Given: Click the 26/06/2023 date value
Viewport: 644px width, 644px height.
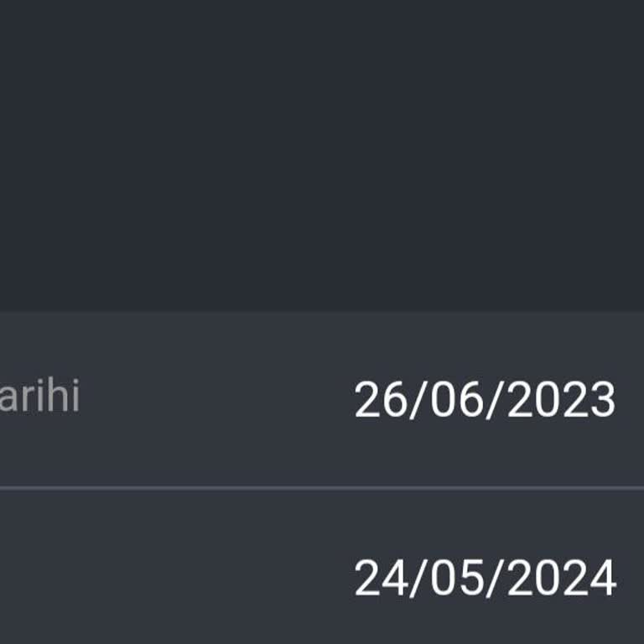Looking at the screenshot, I should click(485, 400).
